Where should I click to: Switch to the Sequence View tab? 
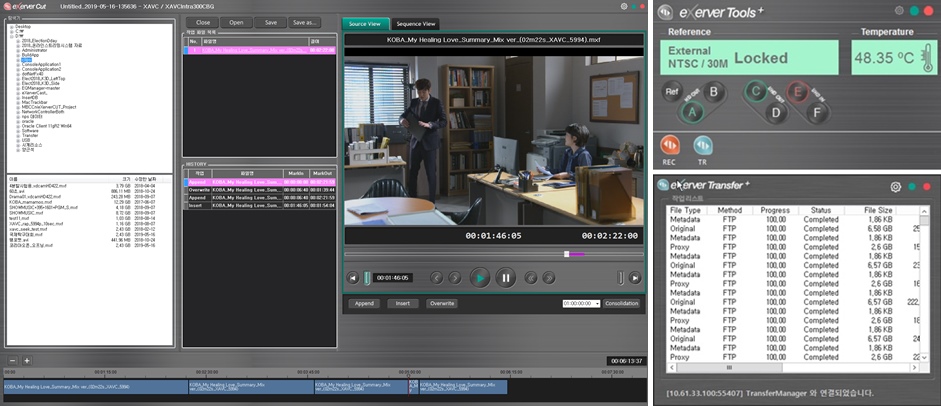point(416,24)
